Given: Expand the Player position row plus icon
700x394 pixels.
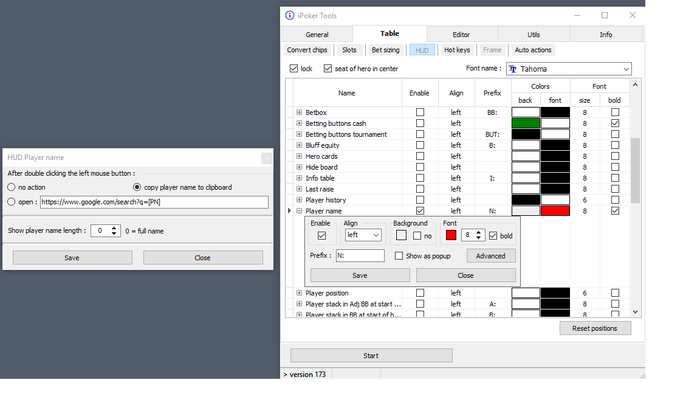Looking at the screenshot, I should tap(299, 293).
